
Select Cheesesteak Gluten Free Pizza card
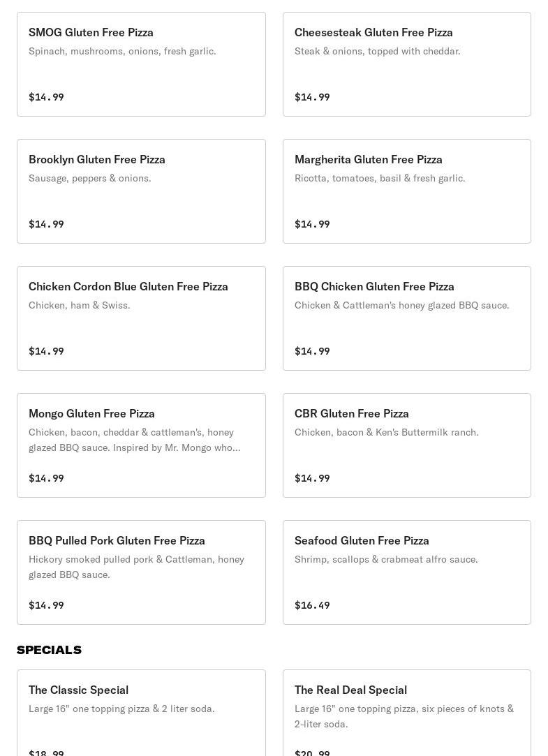click(406, 64)
